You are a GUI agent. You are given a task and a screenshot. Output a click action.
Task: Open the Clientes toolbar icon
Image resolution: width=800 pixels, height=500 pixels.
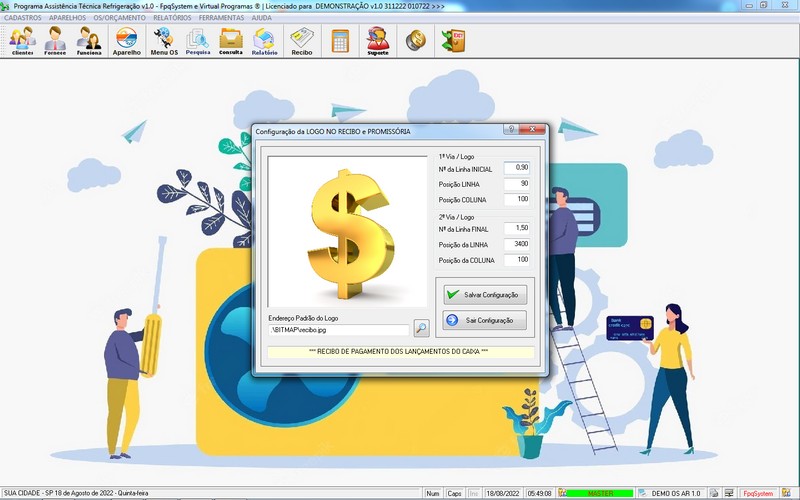pyautogui.click(x=22, y=41)
